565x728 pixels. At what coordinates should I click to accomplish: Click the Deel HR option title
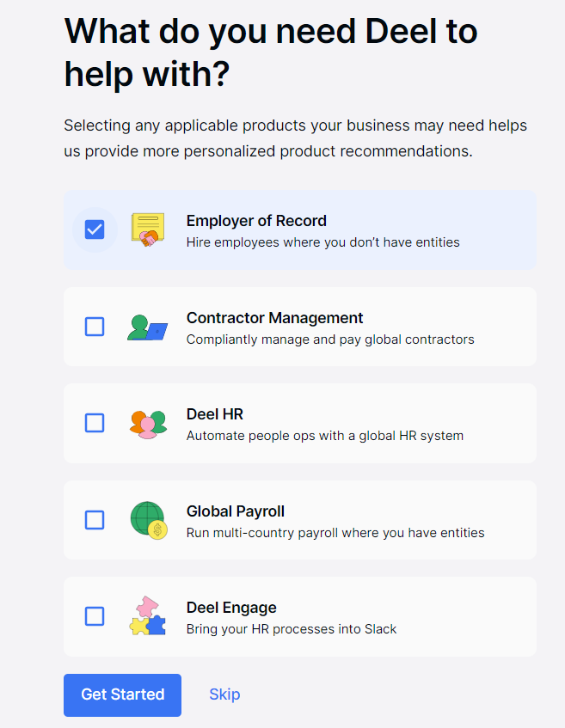[x=215, y=414]
